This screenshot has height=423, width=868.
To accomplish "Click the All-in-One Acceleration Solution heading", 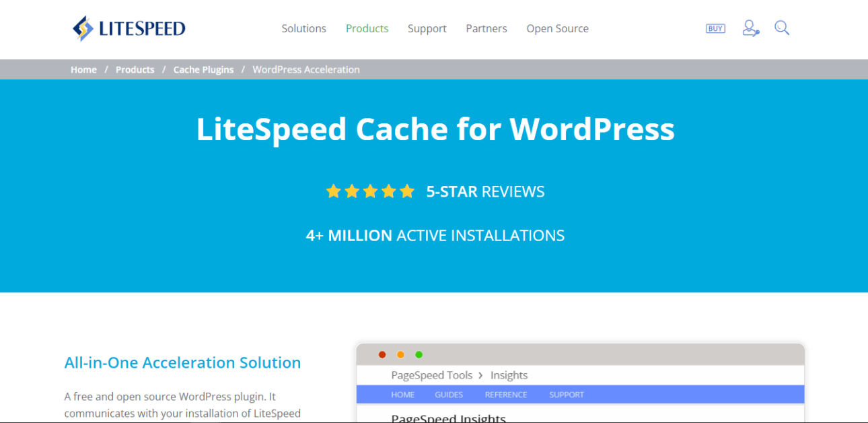I will click(x=182, y=362).
